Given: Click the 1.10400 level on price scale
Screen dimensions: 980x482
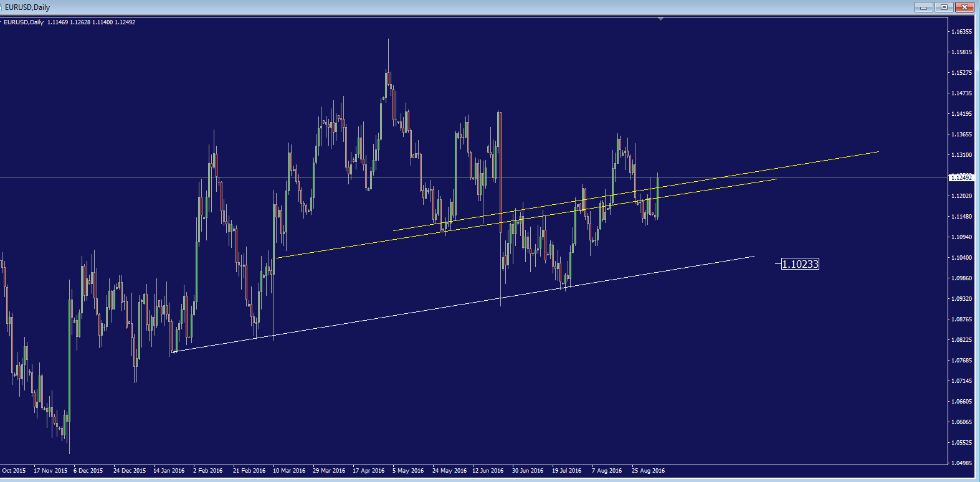Looking at the screenshot, I should coord(961,258).
